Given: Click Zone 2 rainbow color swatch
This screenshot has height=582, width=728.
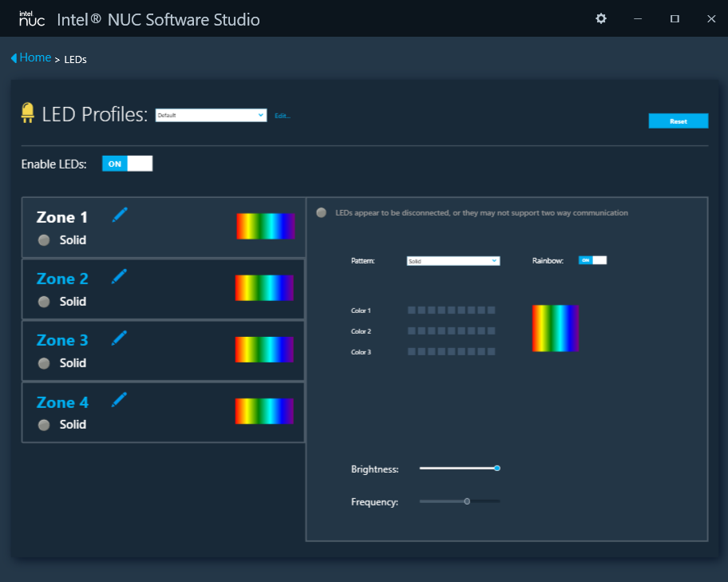Looking at the screenshot, I should (264, 288).
